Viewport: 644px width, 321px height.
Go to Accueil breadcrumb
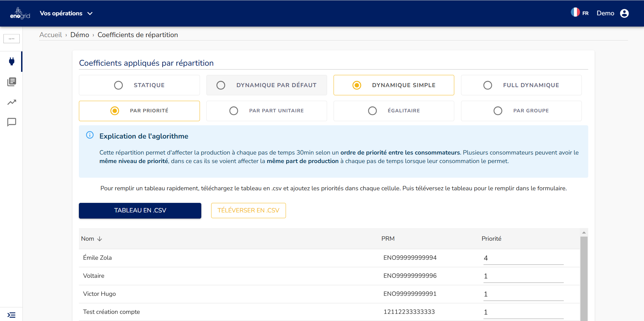(x=51, y=35)
